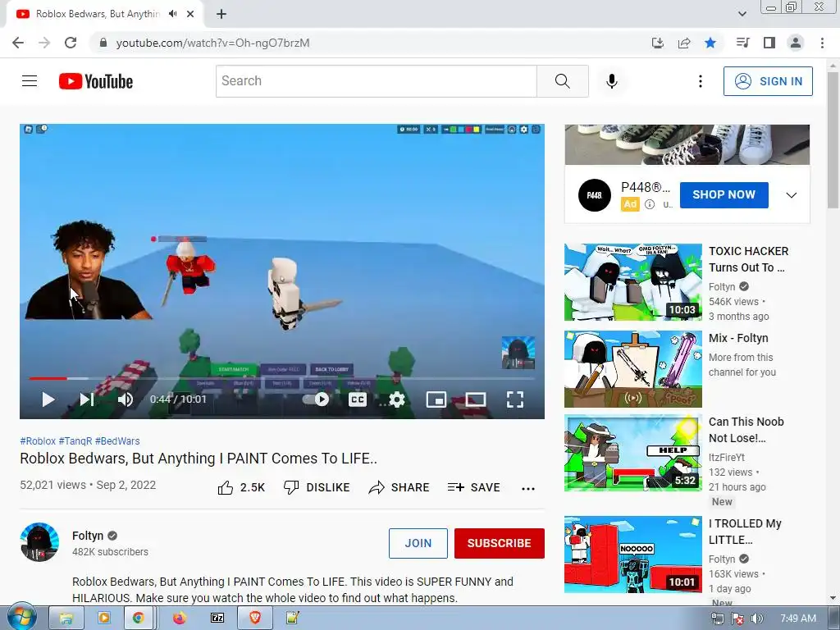Image resolution: width=840 pixels, height=630 pixels.
Task: Click the address bar URL
Action: [x=212, y=43]
